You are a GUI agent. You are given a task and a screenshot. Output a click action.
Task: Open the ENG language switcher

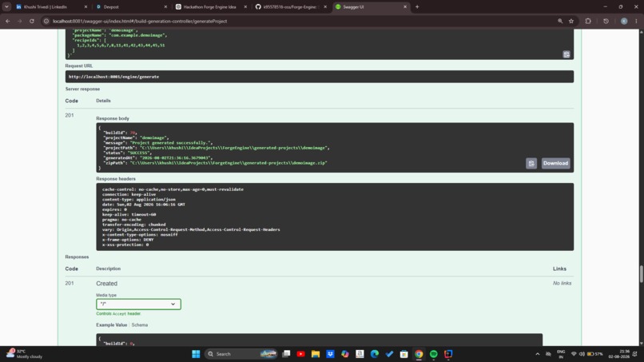point(561,354)
